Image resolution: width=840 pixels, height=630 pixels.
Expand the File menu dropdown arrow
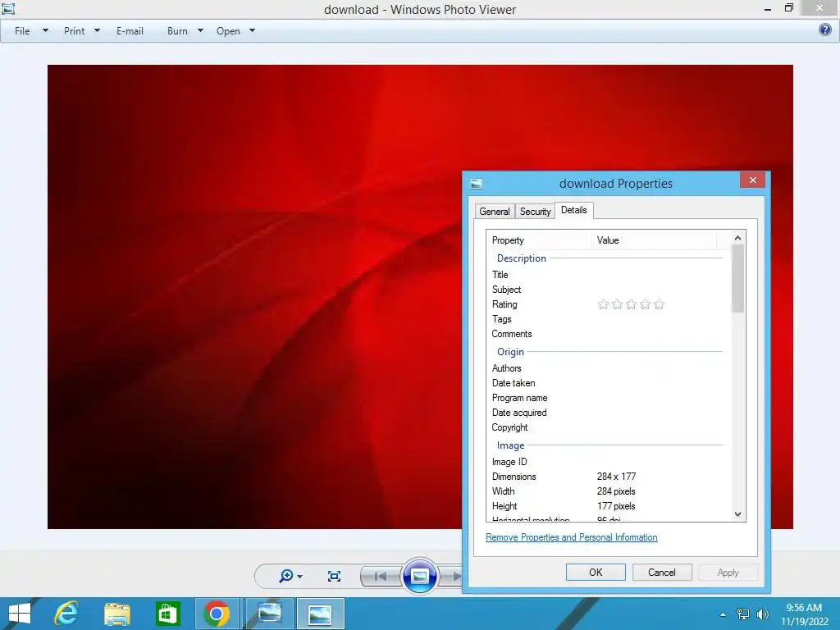(46, 30)
